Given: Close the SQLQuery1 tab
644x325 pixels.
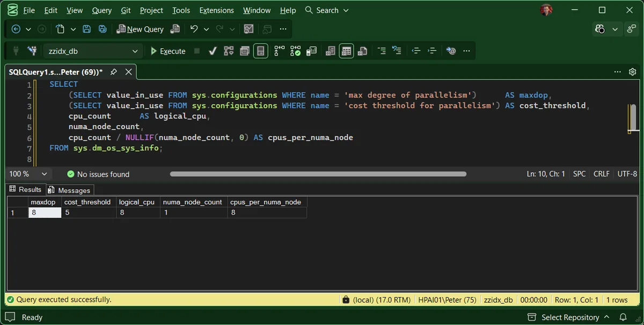Looking at the screenshot, I should [x=128, y=72].
